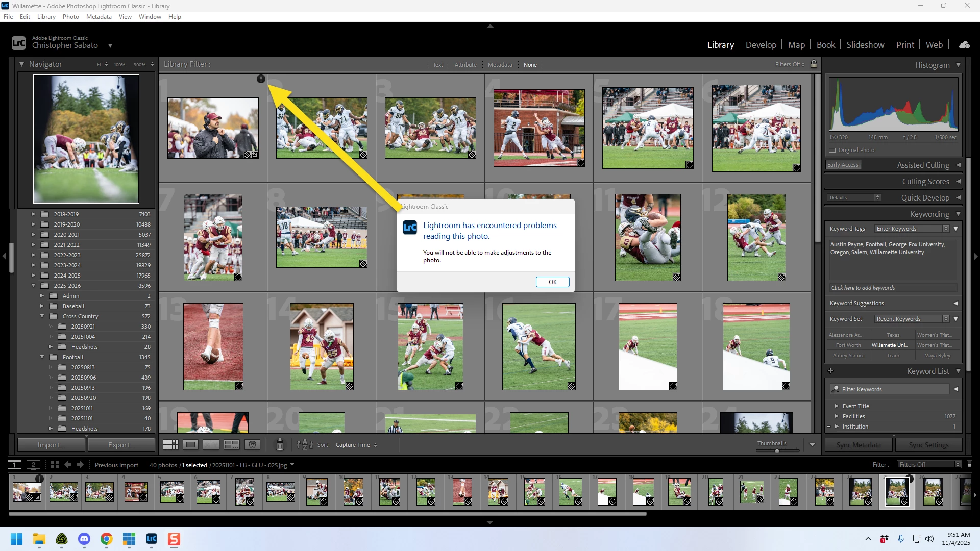Screen dimensions: 980x551
Task: Open Survey view
Action: (x=232, y=445)
